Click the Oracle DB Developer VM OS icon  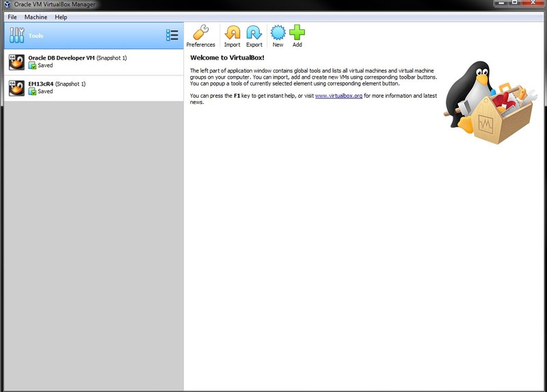[16, 62]
